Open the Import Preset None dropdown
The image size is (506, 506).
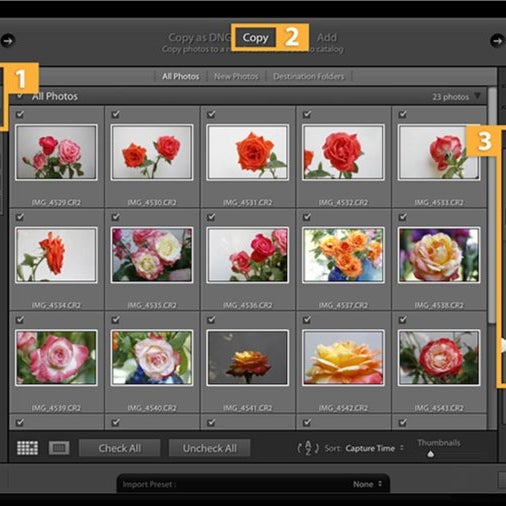(x=367, y=484)
